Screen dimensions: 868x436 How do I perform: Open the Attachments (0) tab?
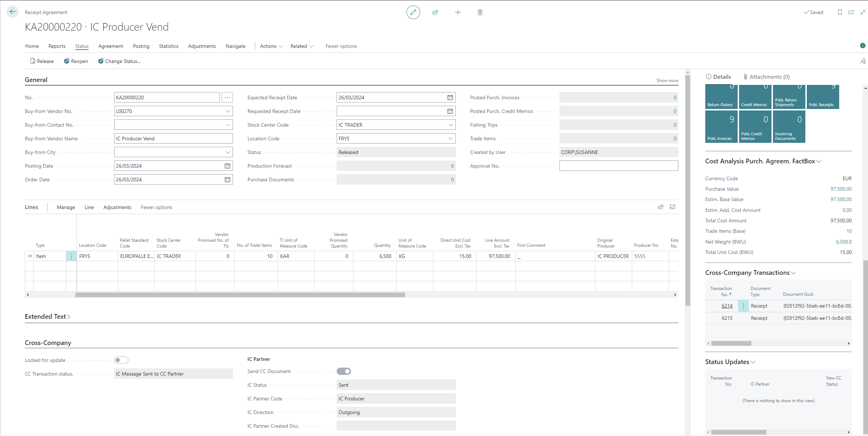tap(766, 77)
